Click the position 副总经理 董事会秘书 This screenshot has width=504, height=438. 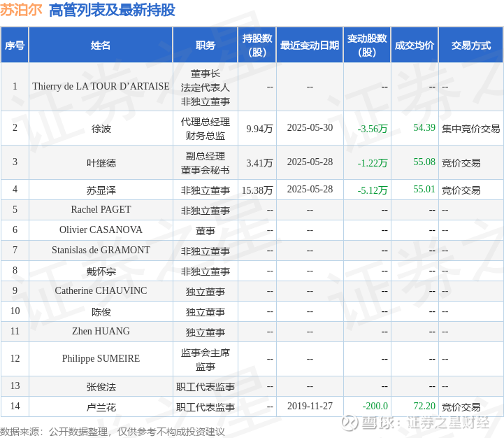205,163
